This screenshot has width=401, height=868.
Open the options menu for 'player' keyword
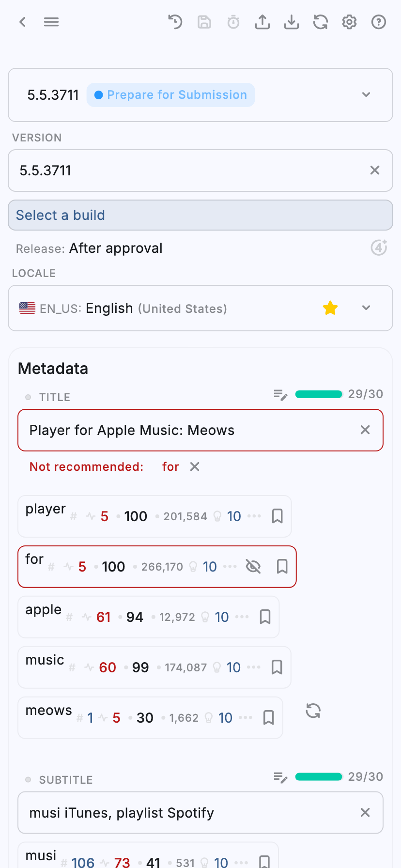point(254,516)
